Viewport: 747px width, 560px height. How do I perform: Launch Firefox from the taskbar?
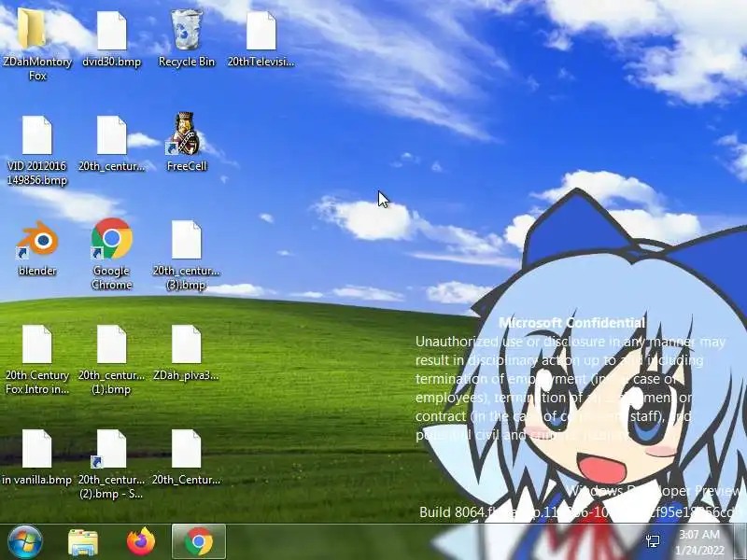click(141, 541)
